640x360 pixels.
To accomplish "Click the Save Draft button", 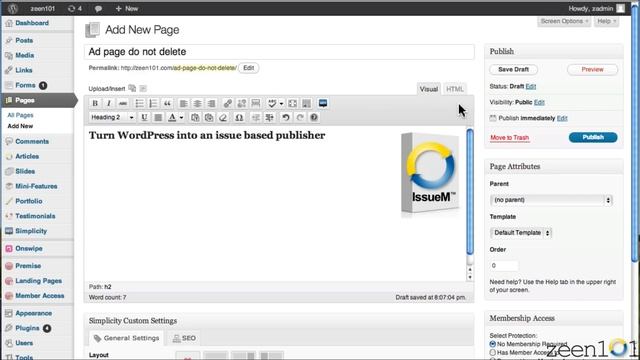I will 513,69.
